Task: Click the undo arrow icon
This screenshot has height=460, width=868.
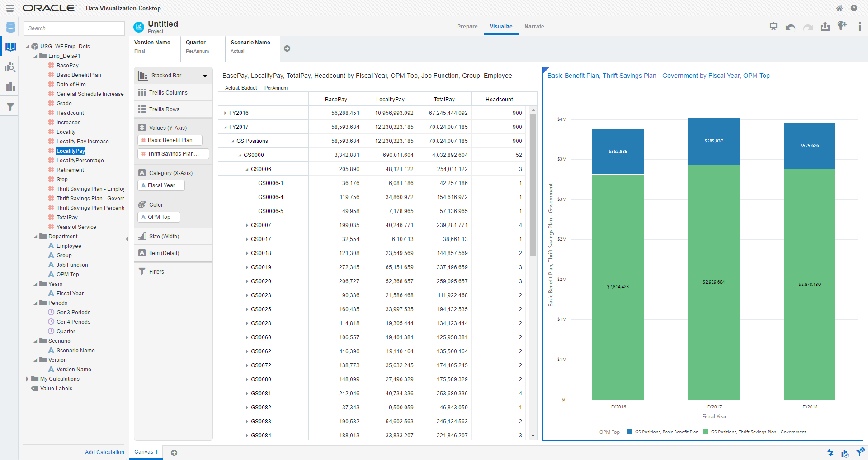Action: [790, 27]
